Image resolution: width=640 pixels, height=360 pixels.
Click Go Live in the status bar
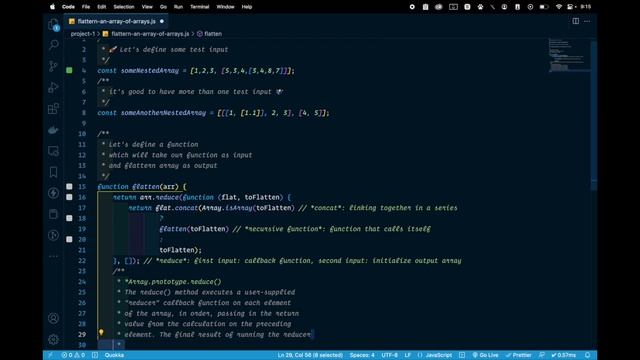(485, 355)
